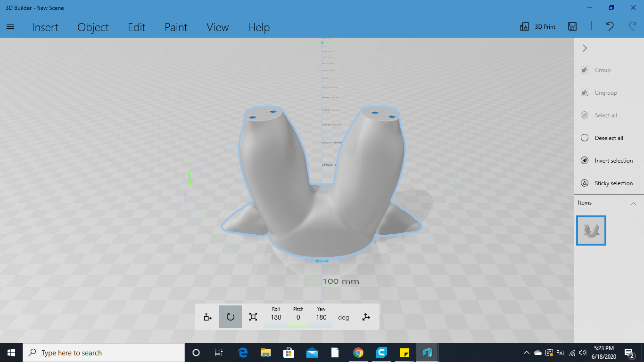Collapse the Items panel
This screenshot has width=644, height=362.
[x=634, y=203]
